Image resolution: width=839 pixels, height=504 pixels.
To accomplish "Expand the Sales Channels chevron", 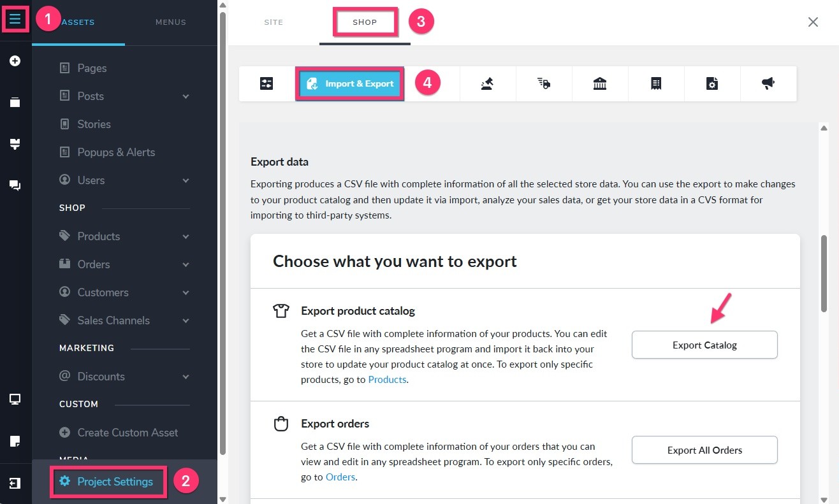I will (186, 320).
